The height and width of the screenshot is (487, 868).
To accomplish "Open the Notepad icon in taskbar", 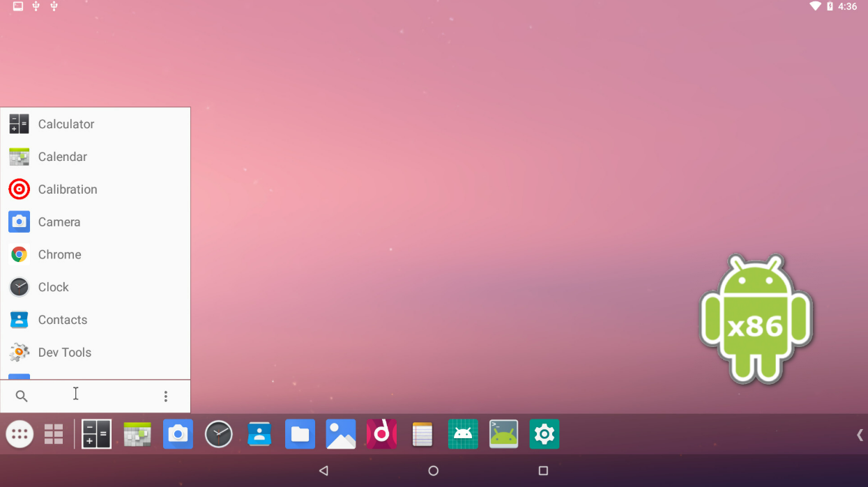I will point(422,434).
